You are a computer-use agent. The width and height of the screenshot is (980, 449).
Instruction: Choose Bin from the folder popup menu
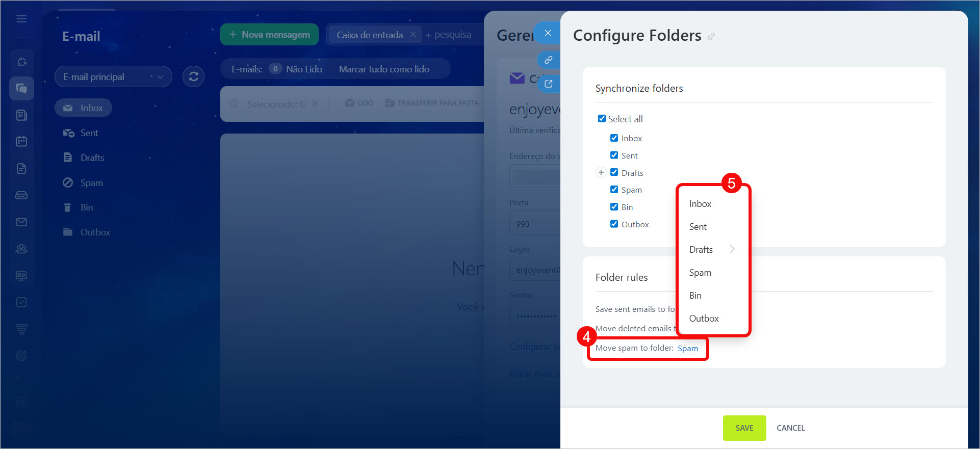(x=695, y=296)
